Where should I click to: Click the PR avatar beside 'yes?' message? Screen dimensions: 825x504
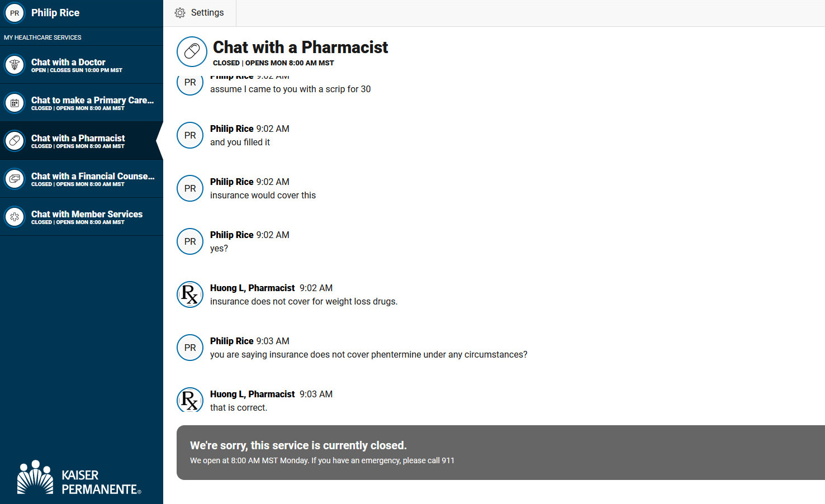coord(190,241)
